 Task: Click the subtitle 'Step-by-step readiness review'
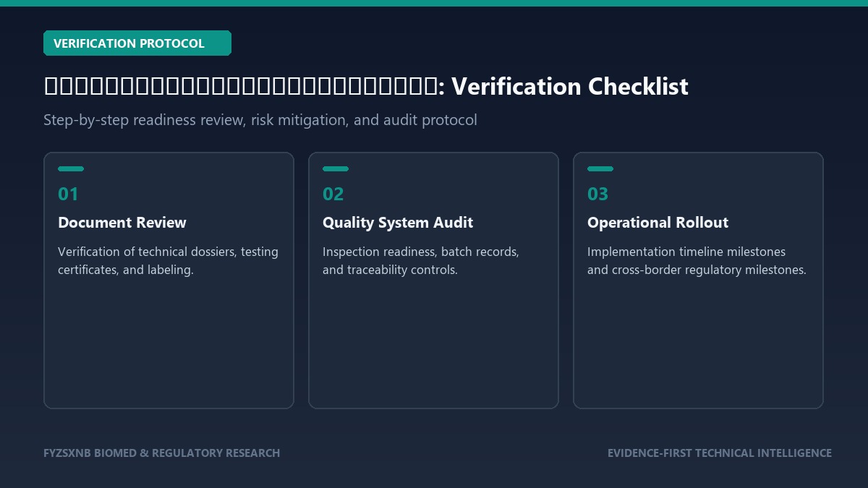tap(260, 120)
